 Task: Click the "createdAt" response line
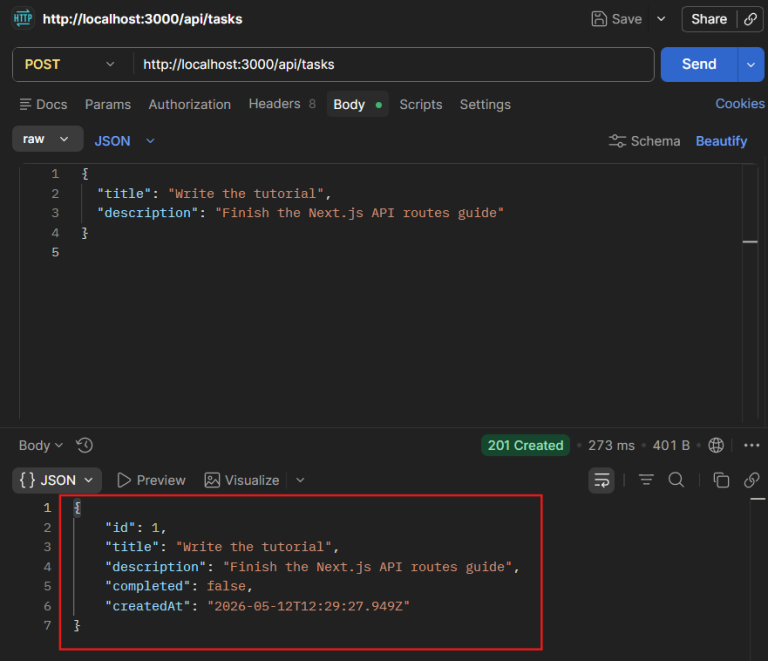pyautogui.click(x=257, y=606)
